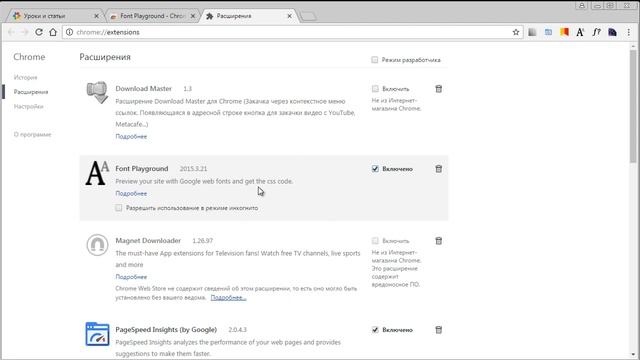Screen dimensions: 640x360
Task: Reload the page with the refresh icon
Action: [x=39, y=32]
